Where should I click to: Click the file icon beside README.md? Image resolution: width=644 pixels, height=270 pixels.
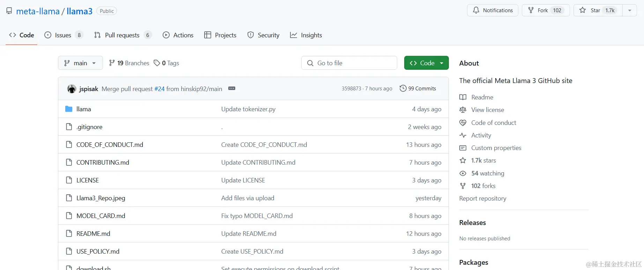click(x=69, y=233)
